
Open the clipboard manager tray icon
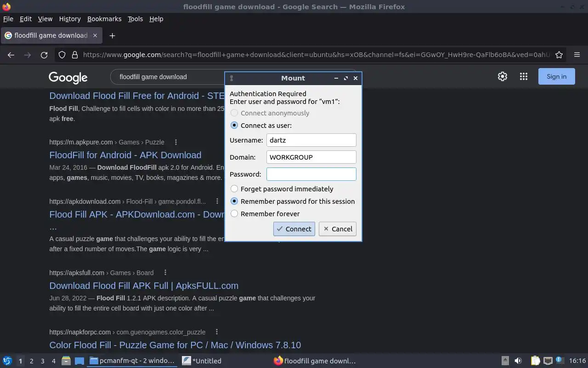point(535,361)
